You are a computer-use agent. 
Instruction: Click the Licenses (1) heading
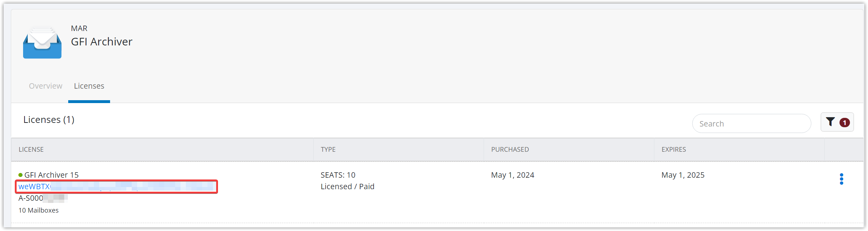(49, 120)
